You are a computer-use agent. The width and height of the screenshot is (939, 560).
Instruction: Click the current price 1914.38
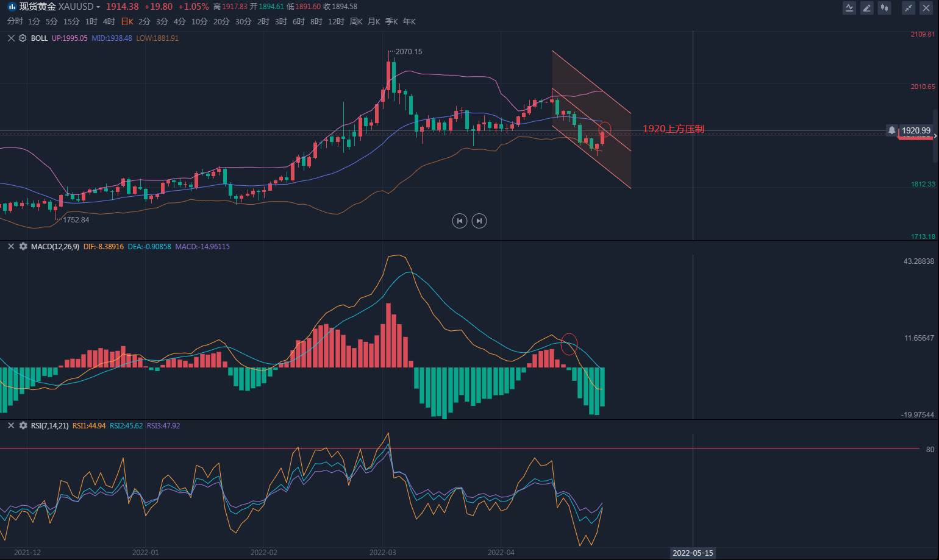click(x=122, y=7)
